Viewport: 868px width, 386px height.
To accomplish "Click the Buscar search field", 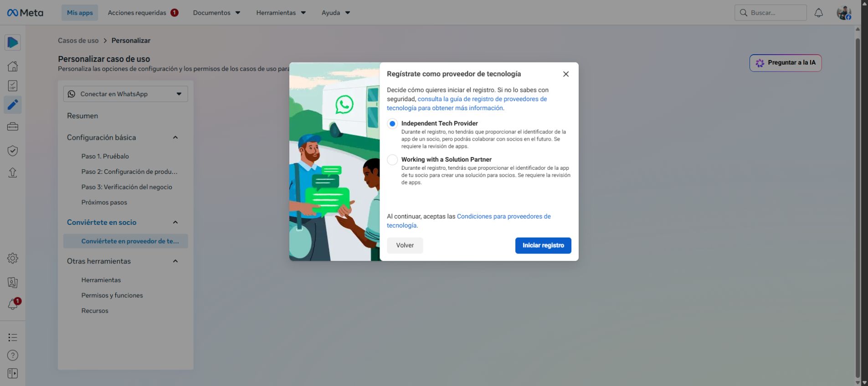I will 770,13.
